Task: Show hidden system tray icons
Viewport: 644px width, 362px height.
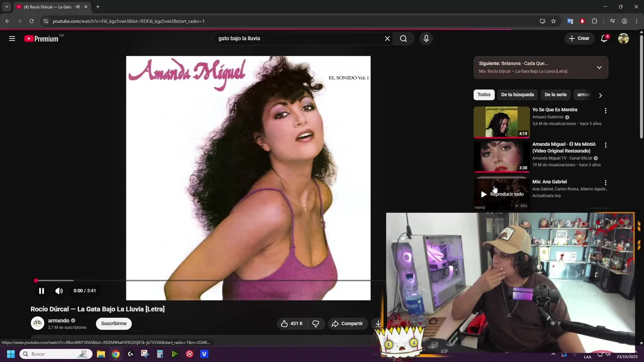Action: pyautogui.click(x=553, y=354)
